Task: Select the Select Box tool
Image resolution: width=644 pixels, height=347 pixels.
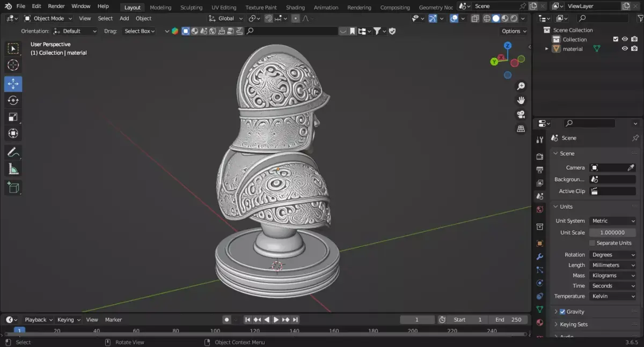Action: 13,49
